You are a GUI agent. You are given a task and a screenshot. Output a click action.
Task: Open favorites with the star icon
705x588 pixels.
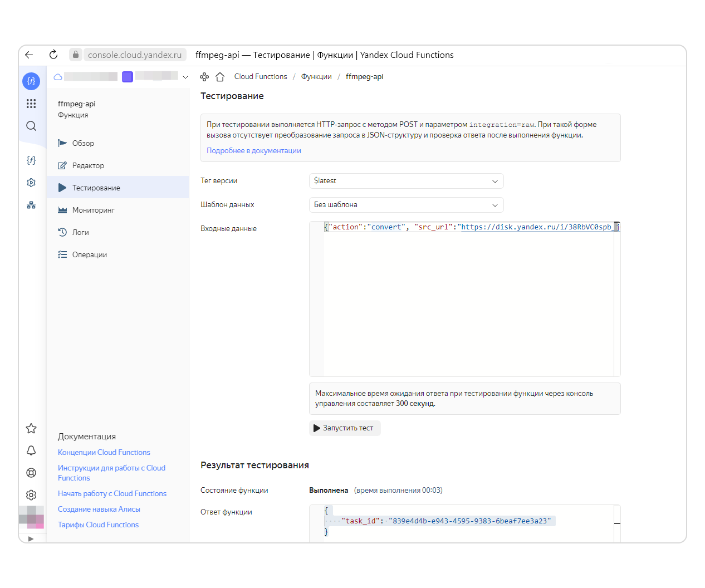coord(31,428)
